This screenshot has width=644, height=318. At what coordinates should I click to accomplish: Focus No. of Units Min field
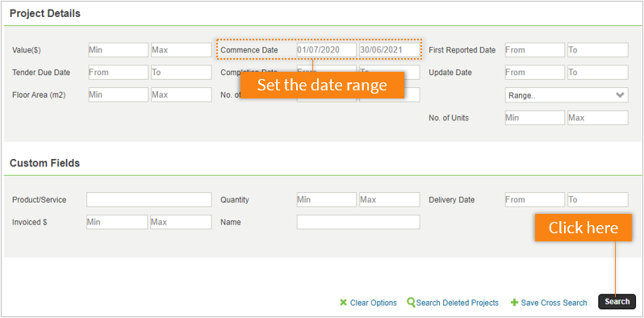click(535, 118)
